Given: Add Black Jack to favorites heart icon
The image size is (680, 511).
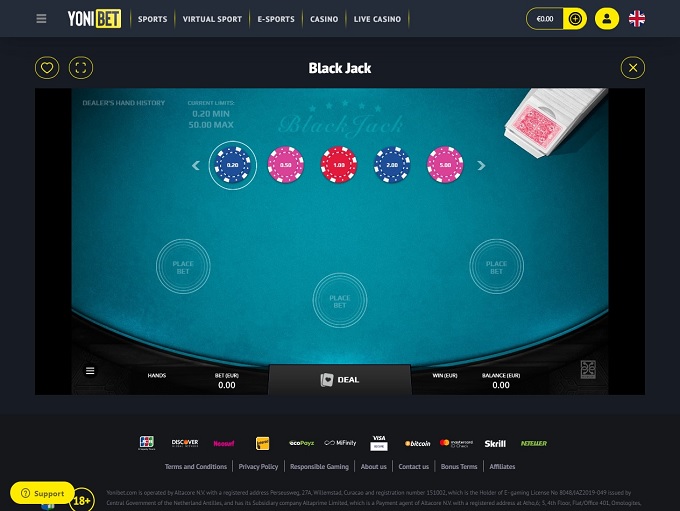Looking at the screenshot, I should tap(47, 68).
